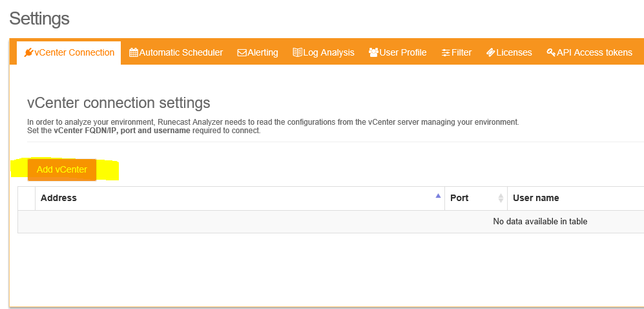644x309 pixels.
Task: Click the Settings page title
Action: [39, 19]
